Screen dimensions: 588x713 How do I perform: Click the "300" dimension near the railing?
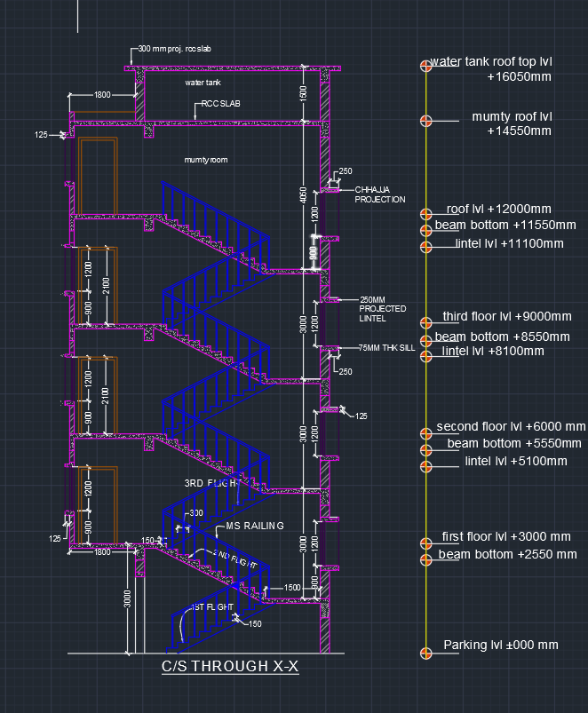[196, 513]
